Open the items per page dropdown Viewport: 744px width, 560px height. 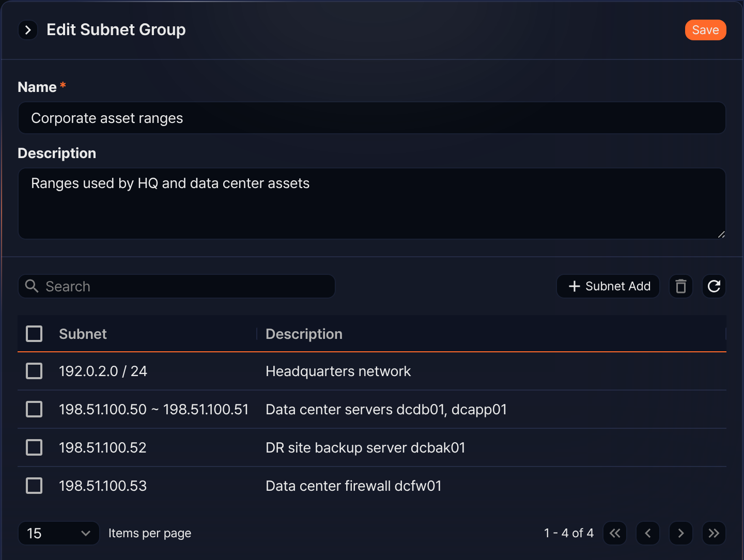[x=59, y=533]
